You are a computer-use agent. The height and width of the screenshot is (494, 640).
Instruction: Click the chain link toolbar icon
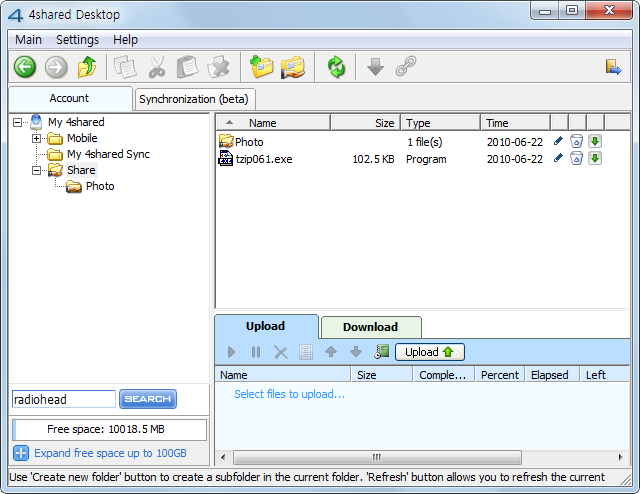[x=406, y=67]
